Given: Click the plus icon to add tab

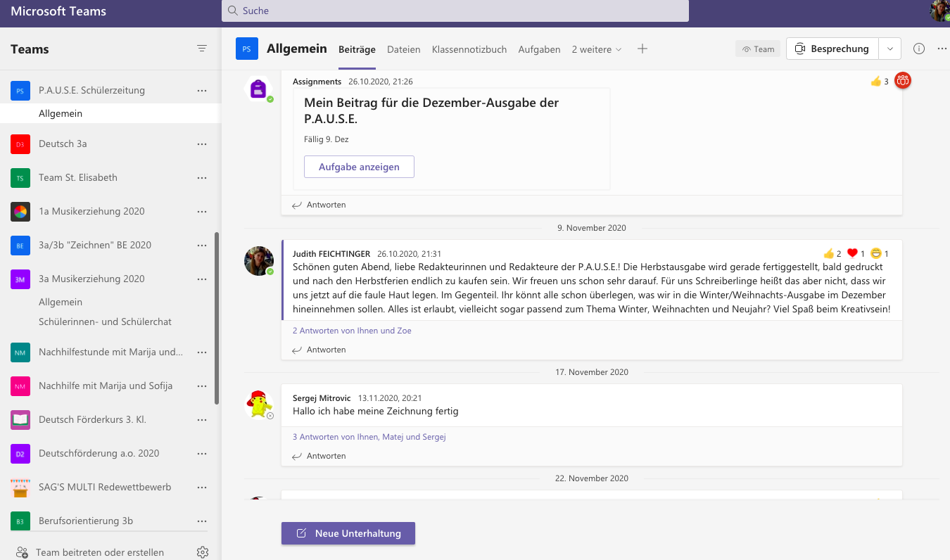Looking at the screenshot, I should (x=642, y=49).
